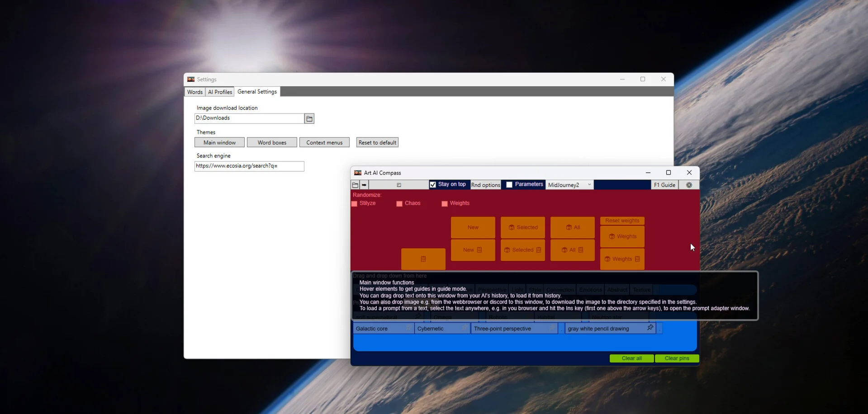
Task: Pin the Galactic core word box
Action: pyautogui.click(x=408, y=328)
